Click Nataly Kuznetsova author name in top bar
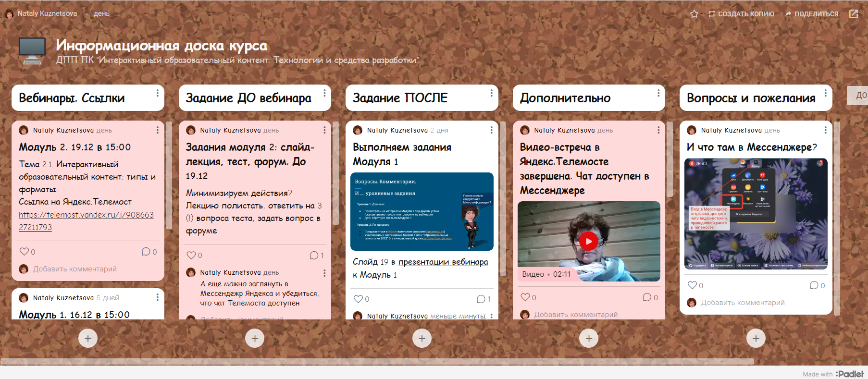This screenshot has height=379, width=868. pos(47,13)
